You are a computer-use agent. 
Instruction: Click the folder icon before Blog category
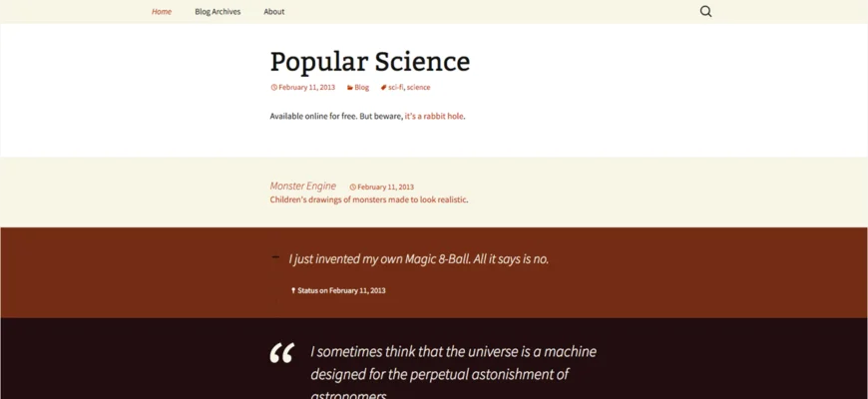pos(350,88)
